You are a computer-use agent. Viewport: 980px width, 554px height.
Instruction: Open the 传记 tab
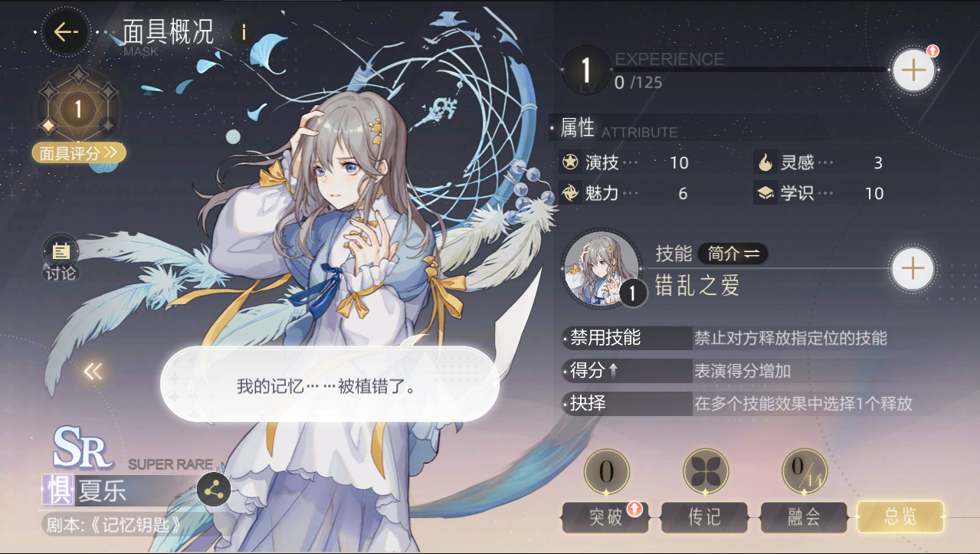704,517
